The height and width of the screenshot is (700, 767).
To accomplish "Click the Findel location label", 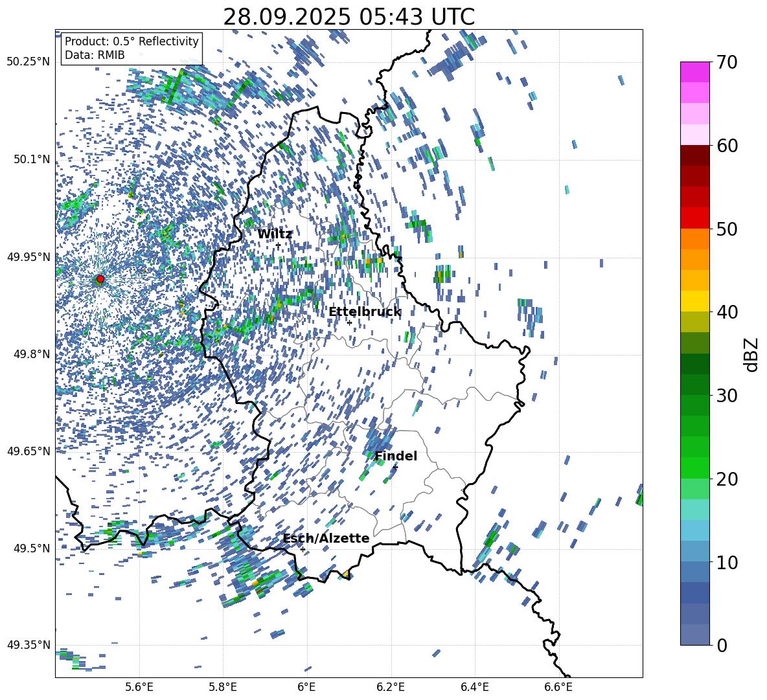I will point(396,456).
